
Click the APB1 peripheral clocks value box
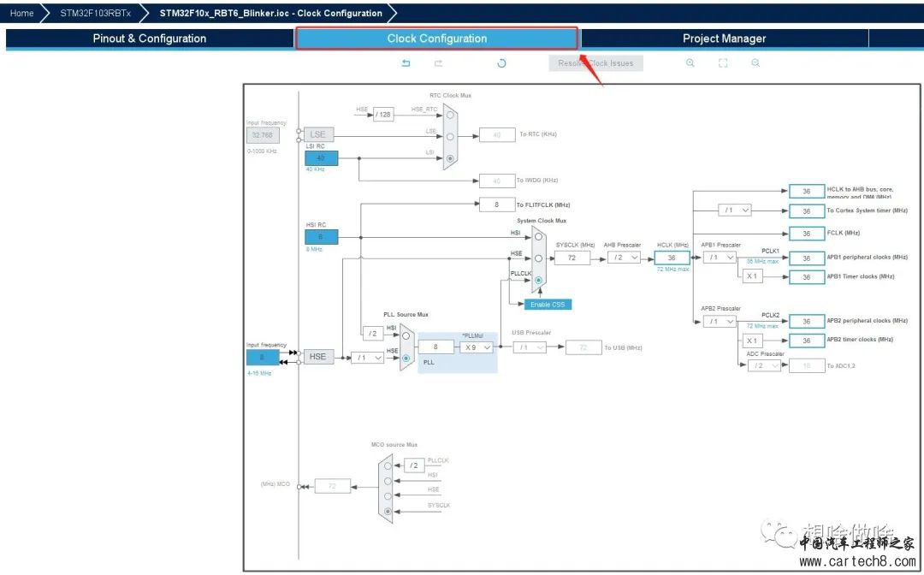tap(806, 258)
